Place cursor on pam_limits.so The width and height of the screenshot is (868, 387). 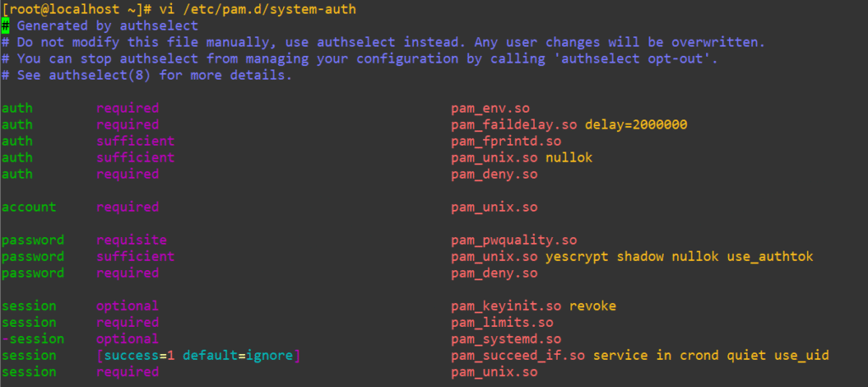(502, 323)
